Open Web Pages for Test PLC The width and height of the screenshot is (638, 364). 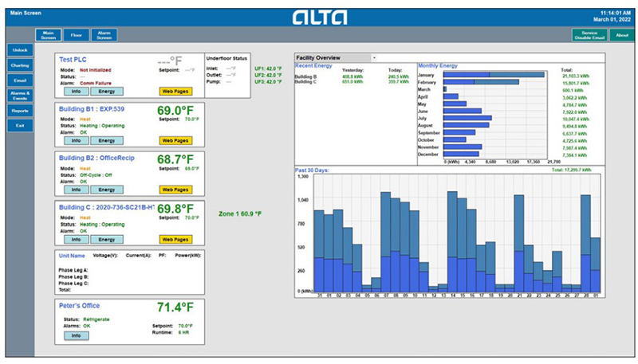tap(175, 92)
